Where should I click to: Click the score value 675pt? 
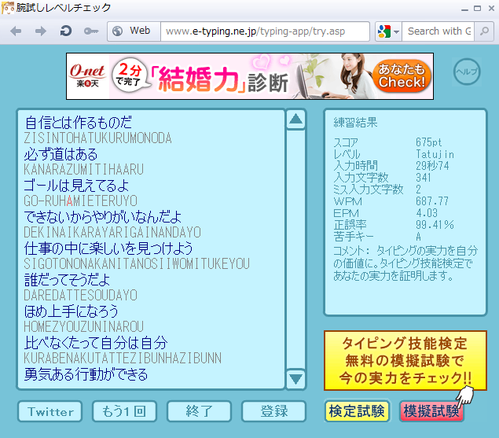click(x=429, y=142)
